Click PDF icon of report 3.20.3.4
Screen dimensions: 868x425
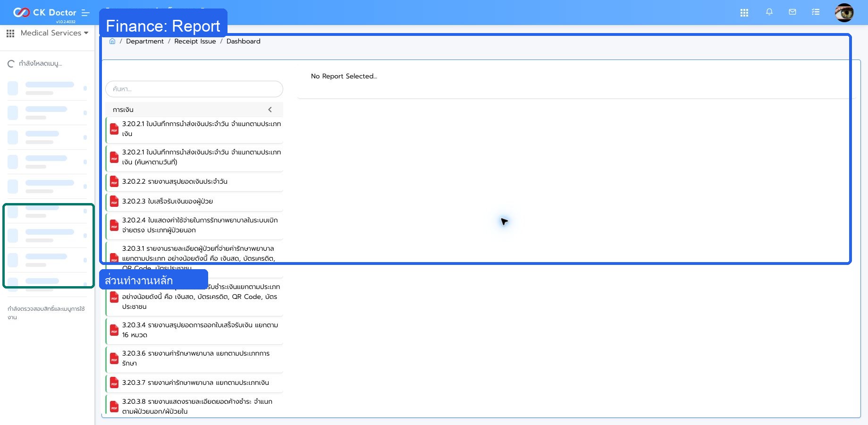coord(114,330)
